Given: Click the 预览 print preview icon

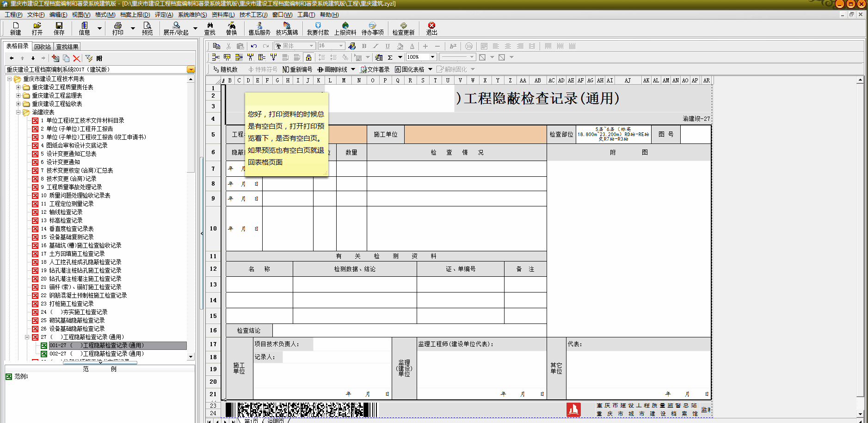Looking at the screenshot, I should (x=147, y=28).
